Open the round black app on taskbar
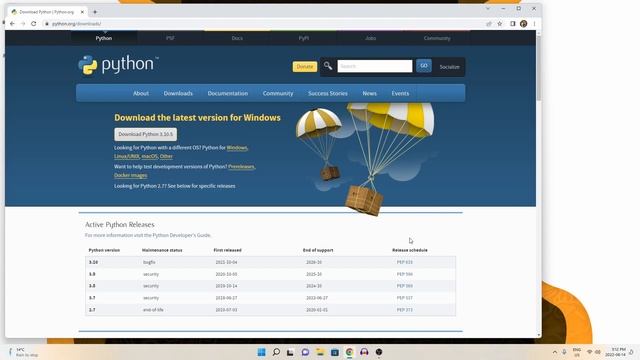 click(x=379, y=352)
